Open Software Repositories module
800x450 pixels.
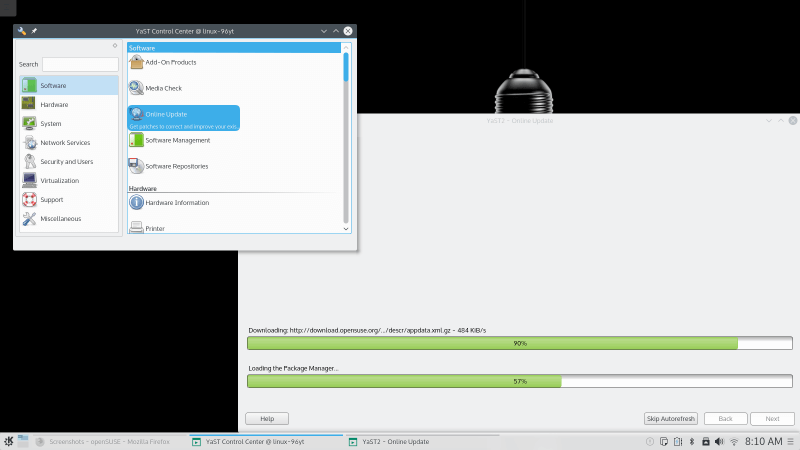176,166
